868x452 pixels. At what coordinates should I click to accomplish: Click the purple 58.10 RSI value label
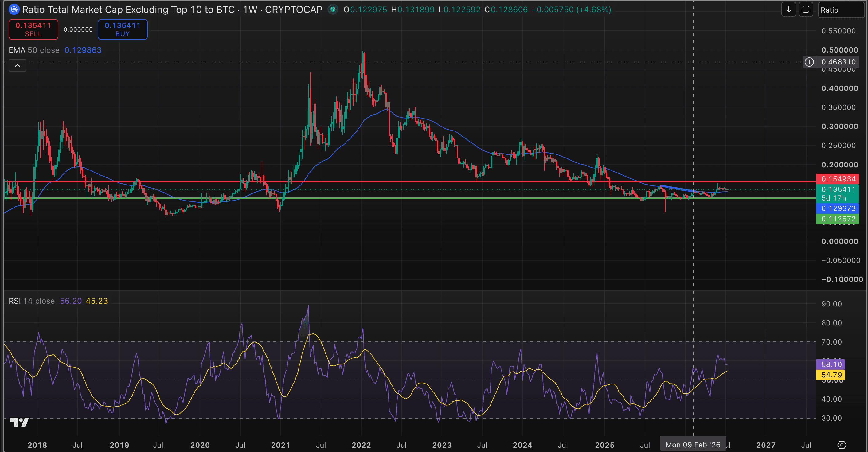831,364
